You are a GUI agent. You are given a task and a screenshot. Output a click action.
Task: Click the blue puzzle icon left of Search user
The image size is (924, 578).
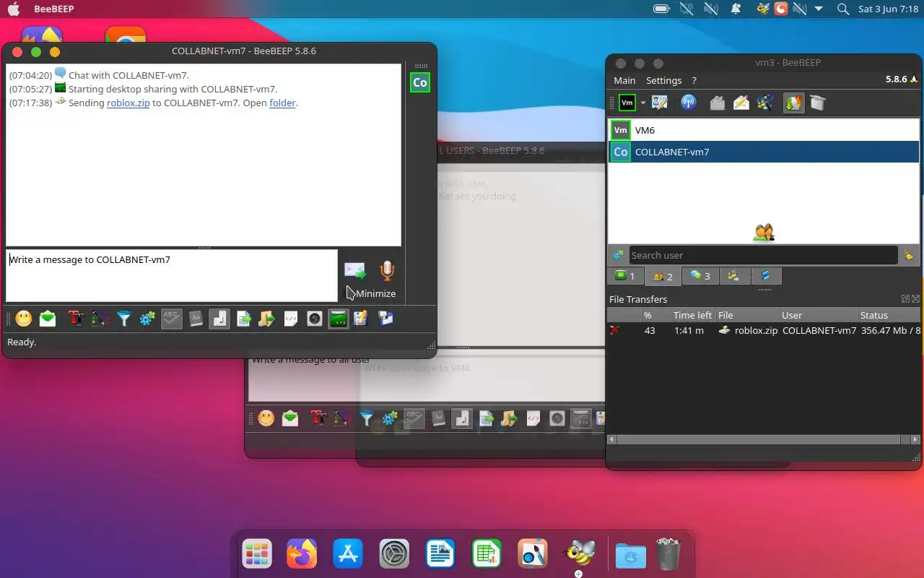(x=618, y=255)
